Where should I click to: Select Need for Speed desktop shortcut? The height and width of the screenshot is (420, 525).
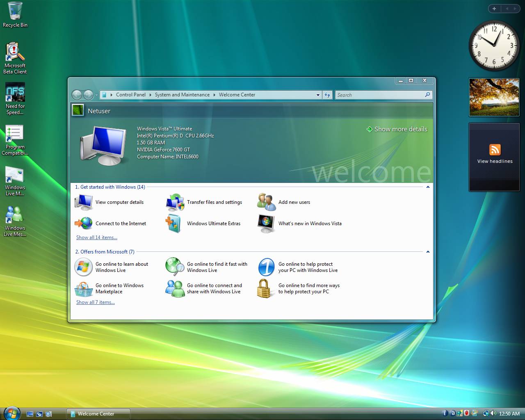click(15, 99)
